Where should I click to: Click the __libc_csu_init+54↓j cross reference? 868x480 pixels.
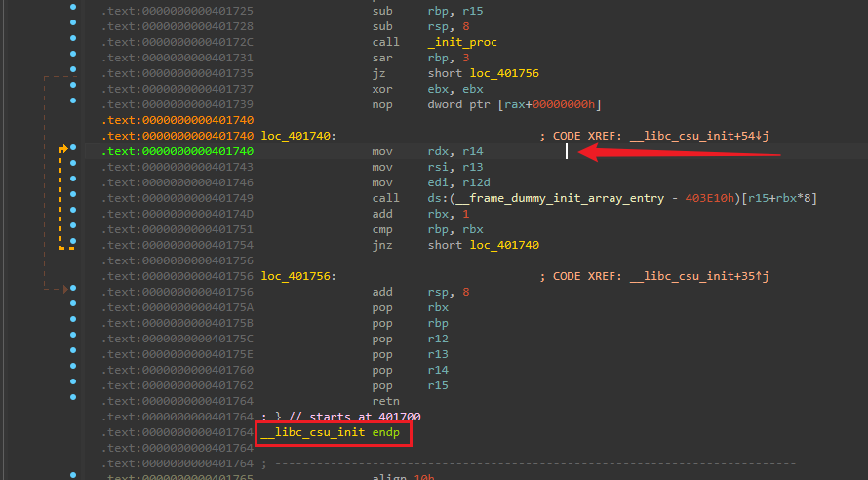(699, 136)
